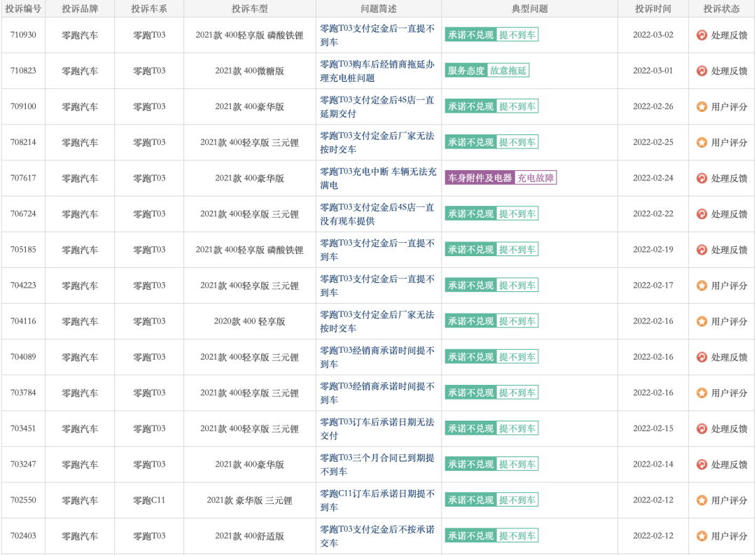756x555 pixels.
Task: Click user rating icon for complaint 704223
Action: [x=701, y=286]
